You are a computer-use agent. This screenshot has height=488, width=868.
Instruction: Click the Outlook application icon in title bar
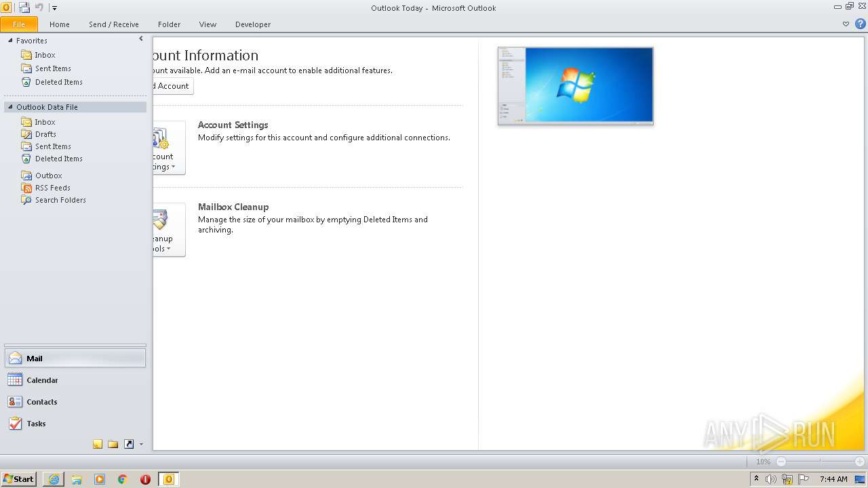(x=6, y=7)
